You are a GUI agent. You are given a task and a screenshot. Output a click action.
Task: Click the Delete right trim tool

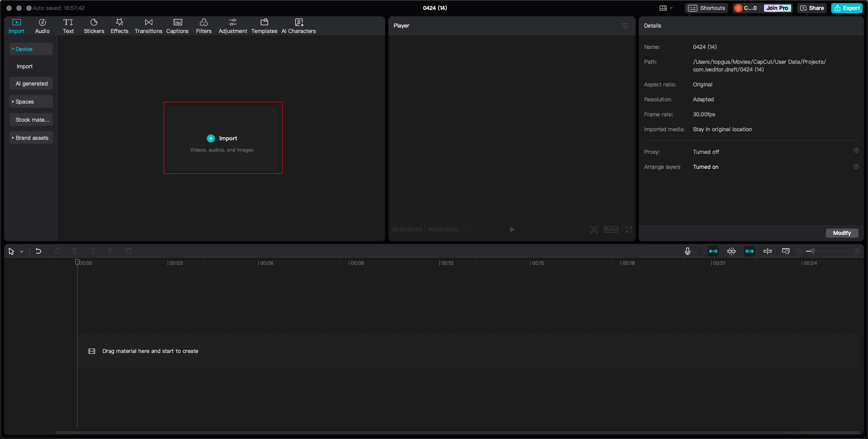tap(111, 251)
